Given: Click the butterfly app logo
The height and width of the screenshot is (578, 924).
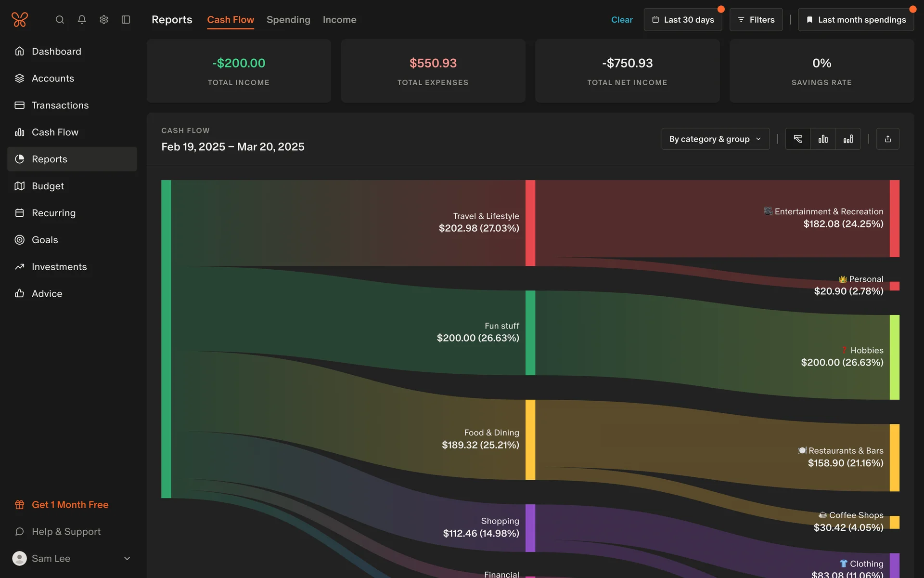Looking at the screenshot, I should click(x=20, y=20).
